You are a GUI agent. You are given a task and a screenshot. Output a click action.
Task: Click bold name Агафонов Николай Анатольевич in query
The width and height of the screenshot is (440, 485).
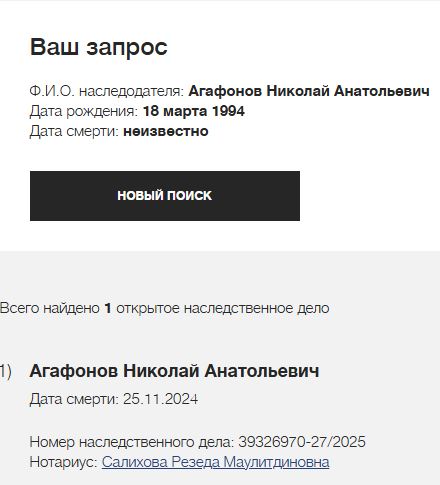(309, 91)
